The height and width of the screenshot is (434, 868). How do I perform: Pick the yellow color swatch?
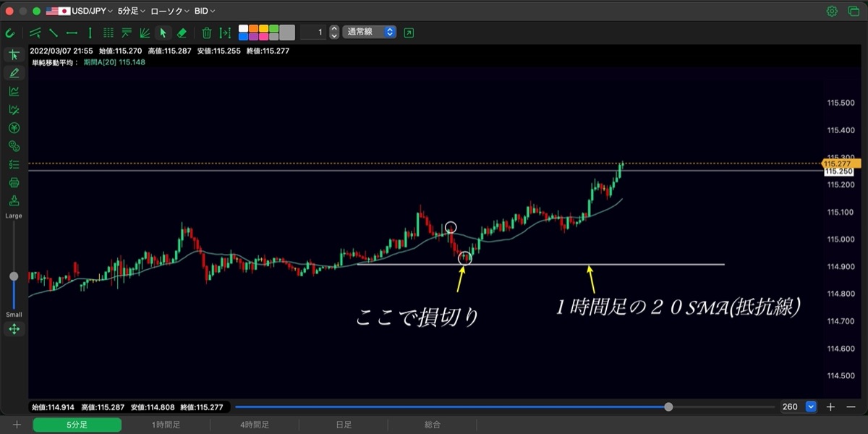[x=263, y=29]
